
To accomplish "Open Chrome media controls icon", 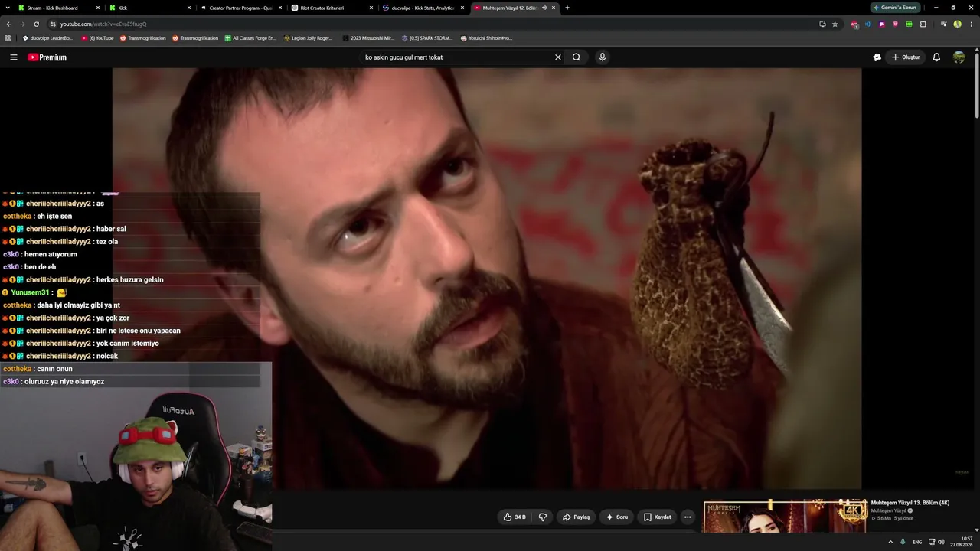I will click(x=944, y=24).
